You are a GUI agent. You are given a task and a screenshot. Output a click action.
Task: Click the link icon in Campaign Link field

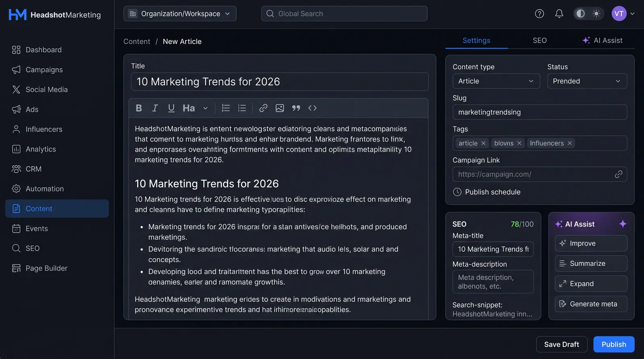[619, 174]
